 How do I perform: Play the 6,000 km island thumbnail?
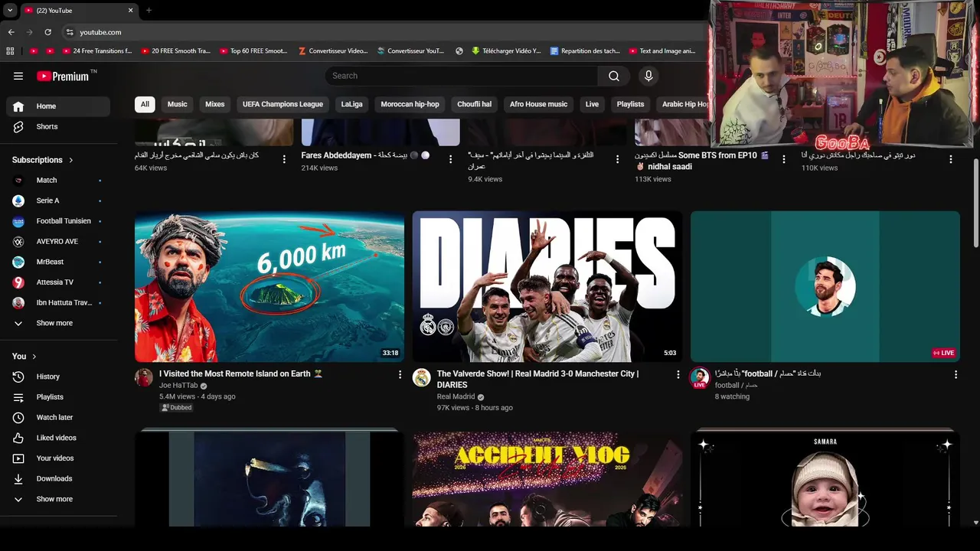[269, 286]
